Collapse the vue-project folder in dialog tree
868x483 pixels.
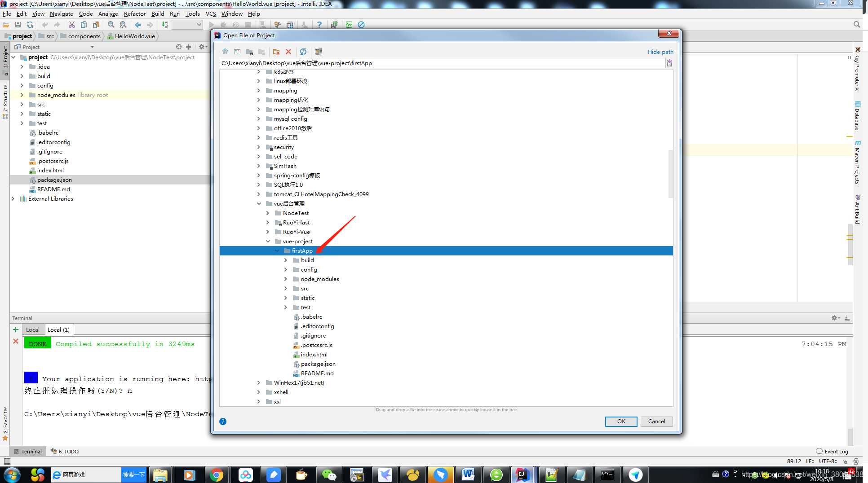(x=268, y=241)
